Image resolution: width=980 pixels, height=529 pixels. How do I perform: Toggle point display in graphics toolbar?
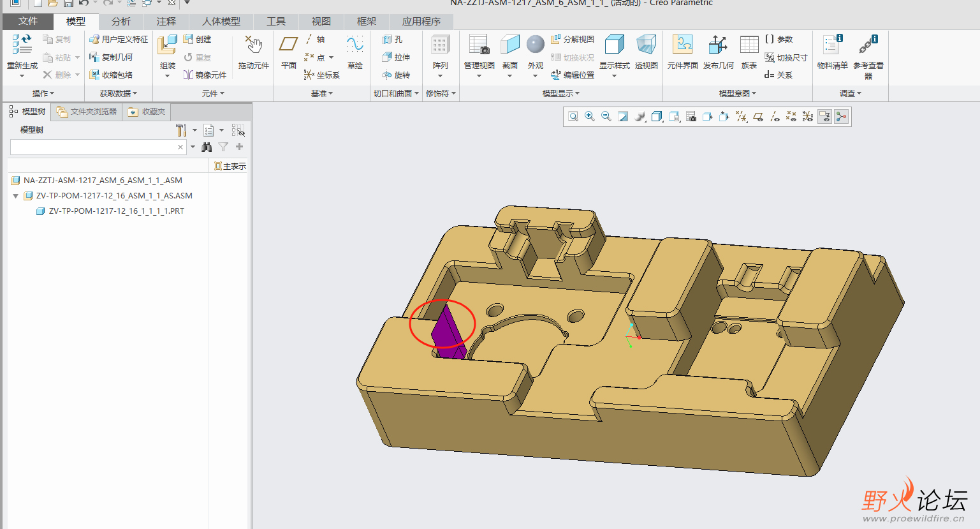(x=791, y=117)
